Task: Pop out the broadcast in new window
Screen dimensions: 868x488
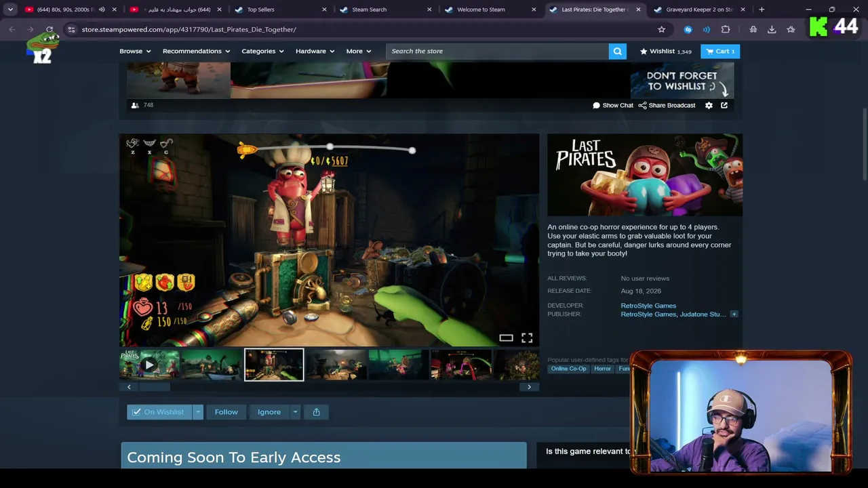Action: pyautogui.click(x=724, y=105)
